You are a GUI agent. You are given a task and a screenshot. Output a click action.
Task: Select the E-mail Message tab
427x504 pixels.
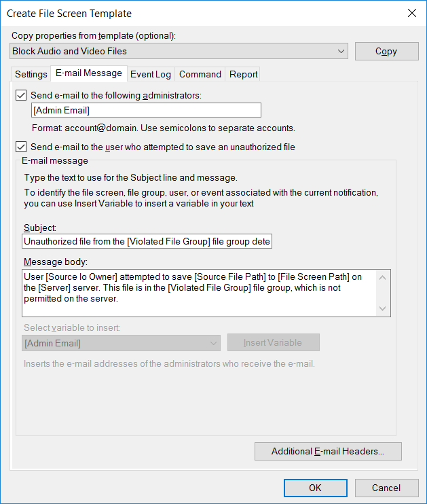coord(89,73)
